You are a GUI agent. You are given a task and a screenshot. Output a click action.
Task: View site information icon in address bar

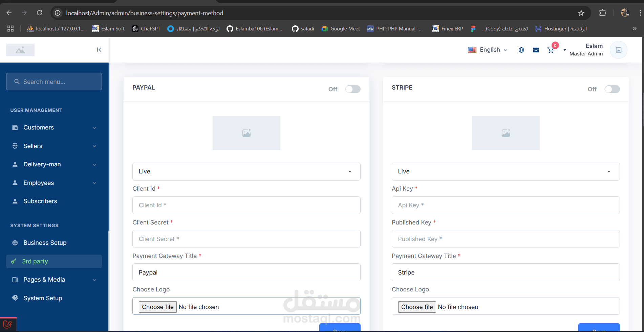click(x=58, y=13)
